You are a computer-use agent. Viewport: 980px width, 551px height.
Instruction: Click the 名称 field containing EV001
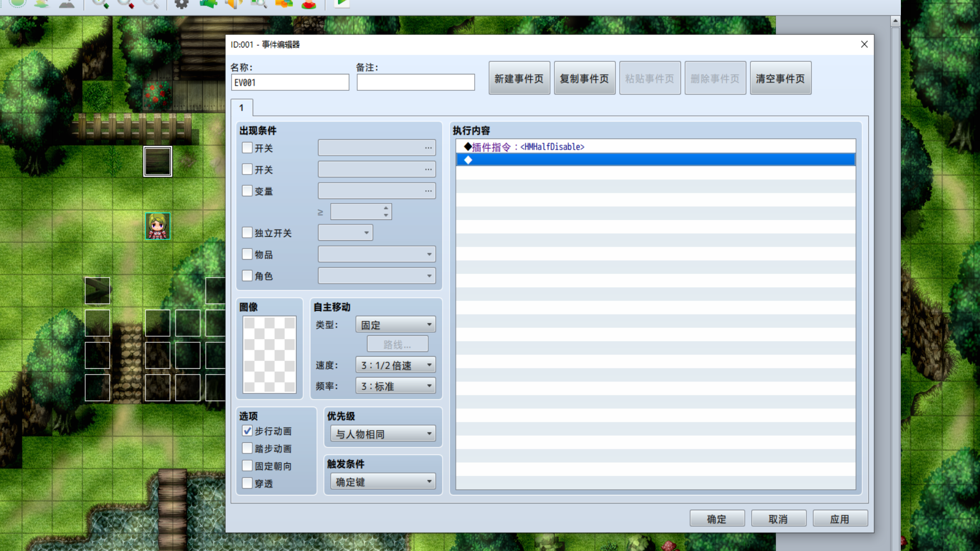[x=290, y=82]
